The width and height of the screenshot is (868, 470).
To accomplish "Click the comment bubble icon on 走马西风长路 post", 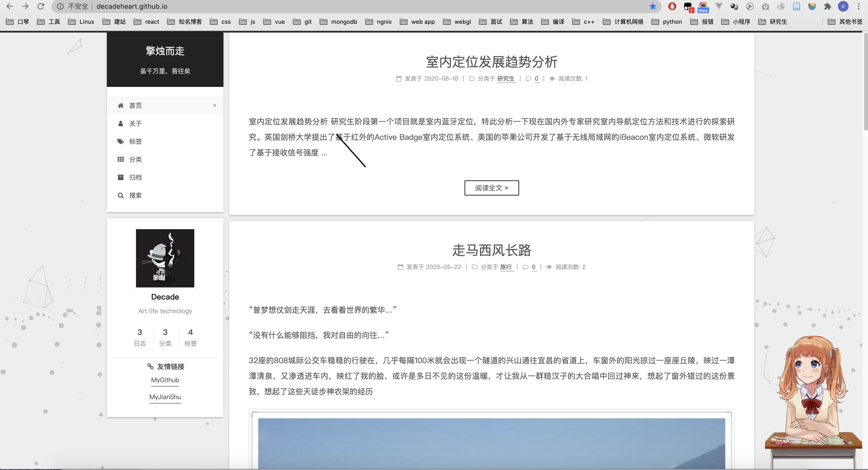I will pos(525,267).
